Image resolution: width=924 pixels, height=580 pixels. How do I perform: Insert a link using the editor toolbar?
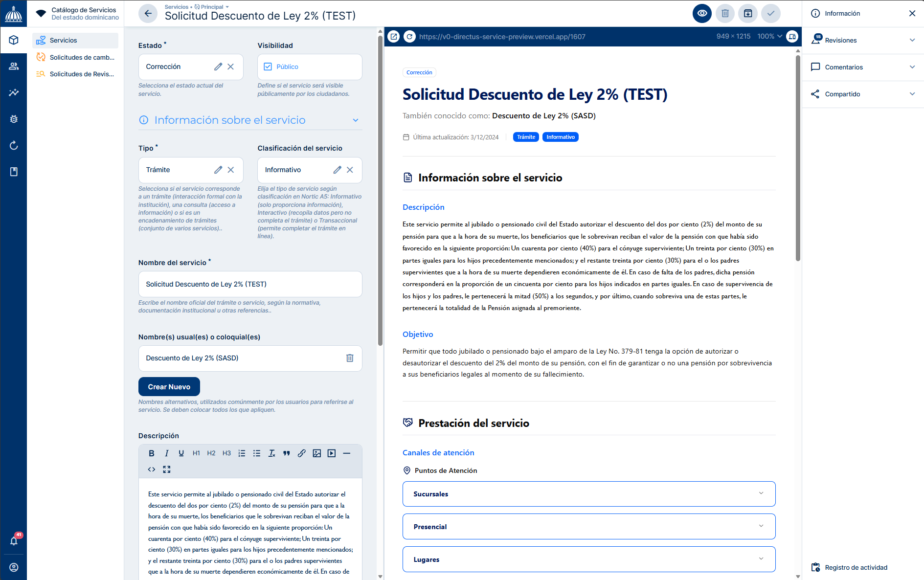(302, 453)
